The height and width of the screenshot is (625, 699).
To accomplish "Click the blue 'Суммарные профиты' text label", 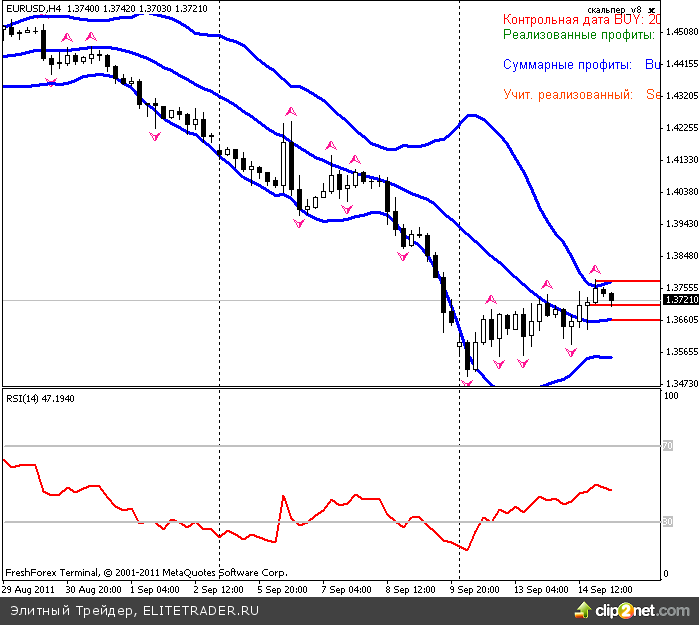I will pyautogui.click(x=567, y=65).
